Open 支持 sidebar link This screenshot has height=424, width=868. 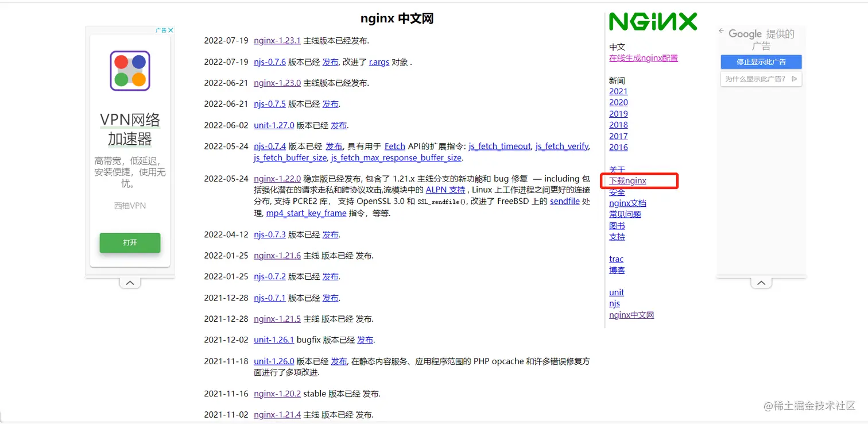point(617,237)
